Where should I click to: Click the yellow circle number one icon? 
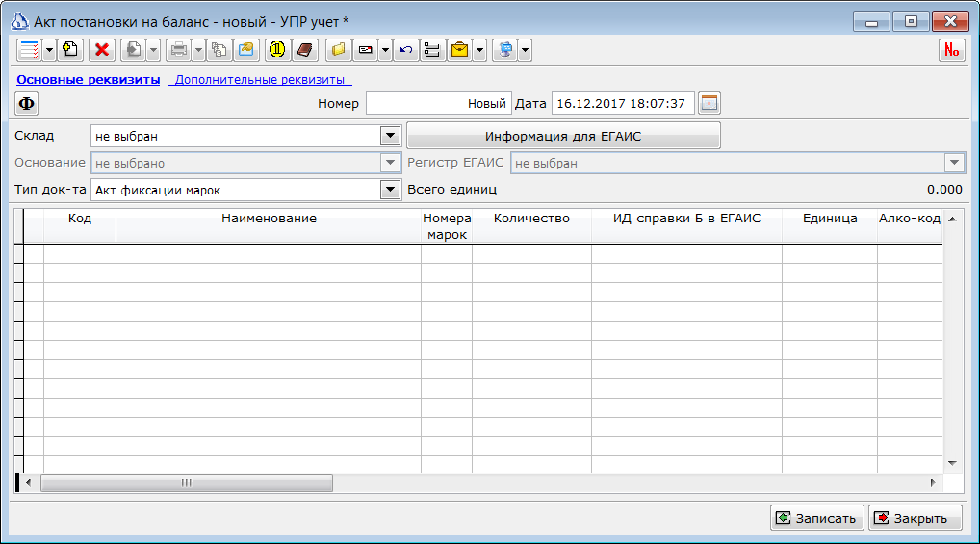pos(277,50)
